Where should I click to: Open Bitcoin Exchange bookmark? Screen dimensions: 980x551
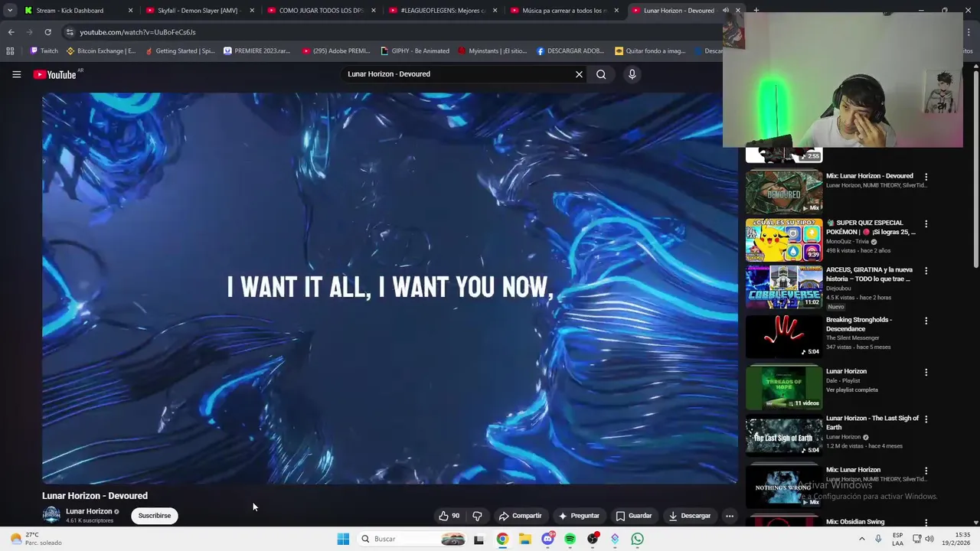point(101,51)
